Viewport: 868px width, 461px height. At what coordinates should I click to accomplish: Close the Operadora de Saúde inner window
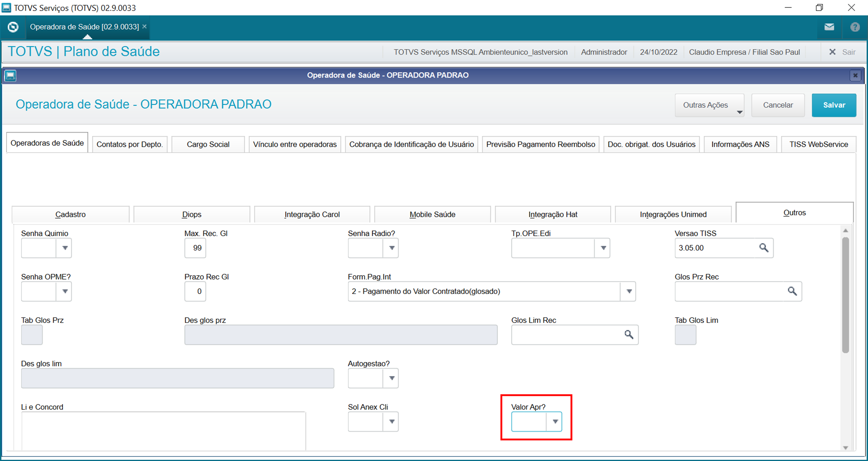coord(855,76)
